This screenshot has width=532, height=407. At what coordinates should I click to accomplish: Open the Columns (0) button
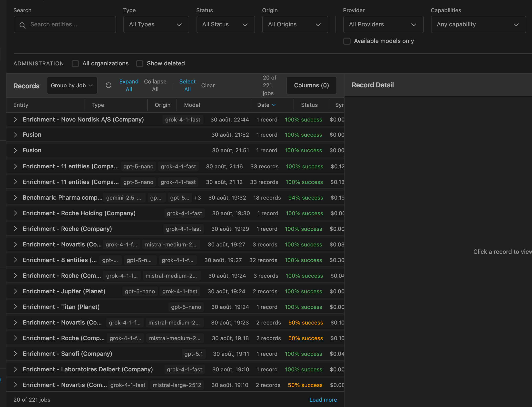point(311,85)
